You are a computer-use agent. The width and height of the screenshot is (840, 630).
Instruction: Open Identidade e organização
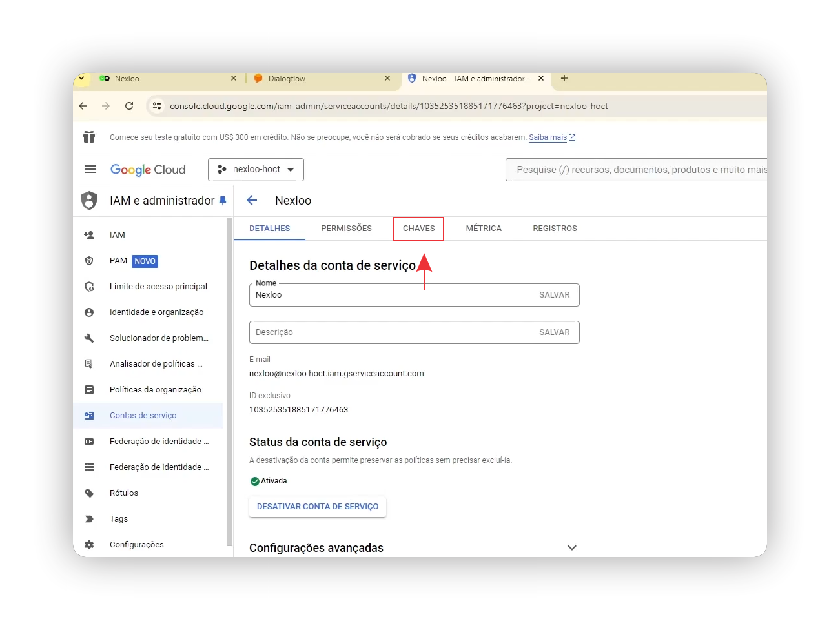[x=156, y=312]
